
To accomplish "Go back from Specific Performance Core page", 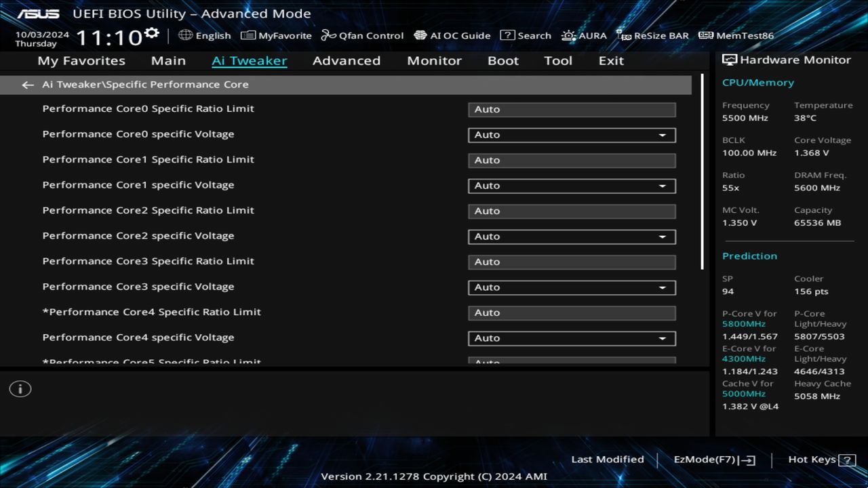I will [27, 84].
